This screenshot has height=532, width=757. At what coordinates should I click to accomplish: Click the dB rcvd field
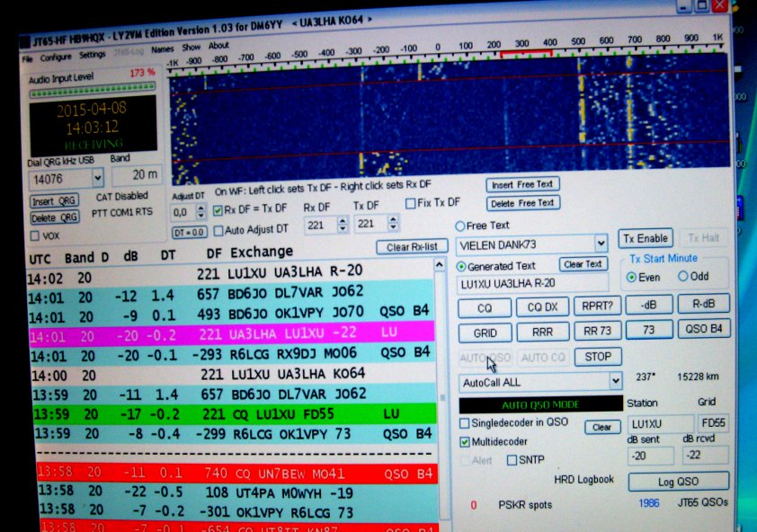705,455
